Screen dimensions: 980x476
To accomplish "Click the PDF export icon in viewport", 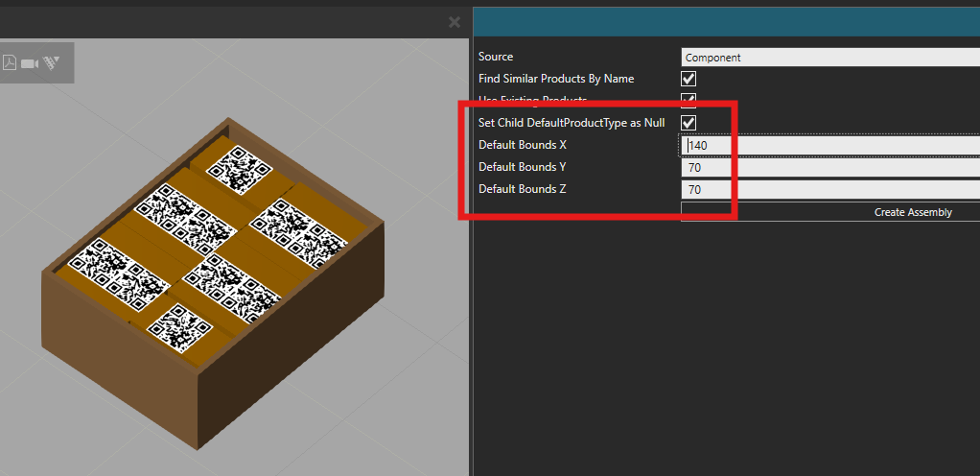I will click(x=10, y=62).
